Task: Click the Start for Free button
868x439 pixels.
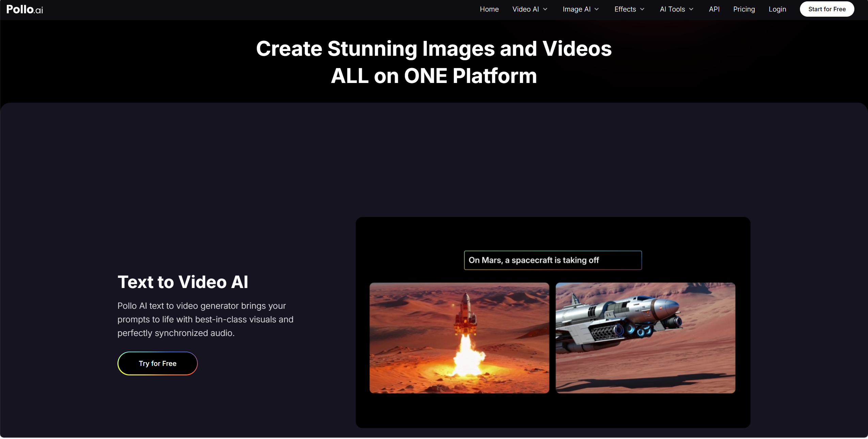Action: pyautogui.click(x=827, y=9)
